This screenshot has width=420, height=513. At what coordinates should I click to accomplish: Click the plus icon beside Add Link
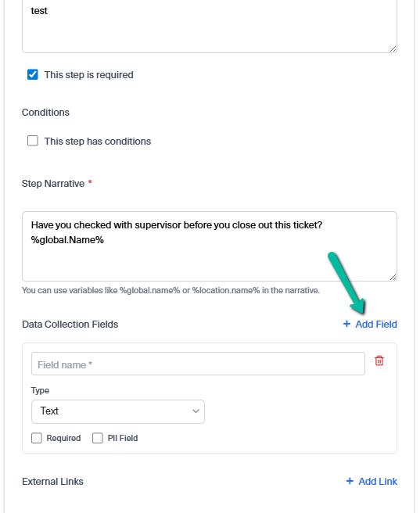[350, 481]
